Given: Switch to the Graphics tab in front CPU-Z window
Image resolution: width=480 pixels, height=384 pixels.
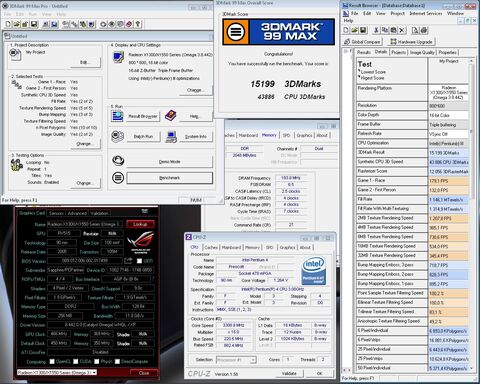Looking at the screenshot, I should 288,247.
